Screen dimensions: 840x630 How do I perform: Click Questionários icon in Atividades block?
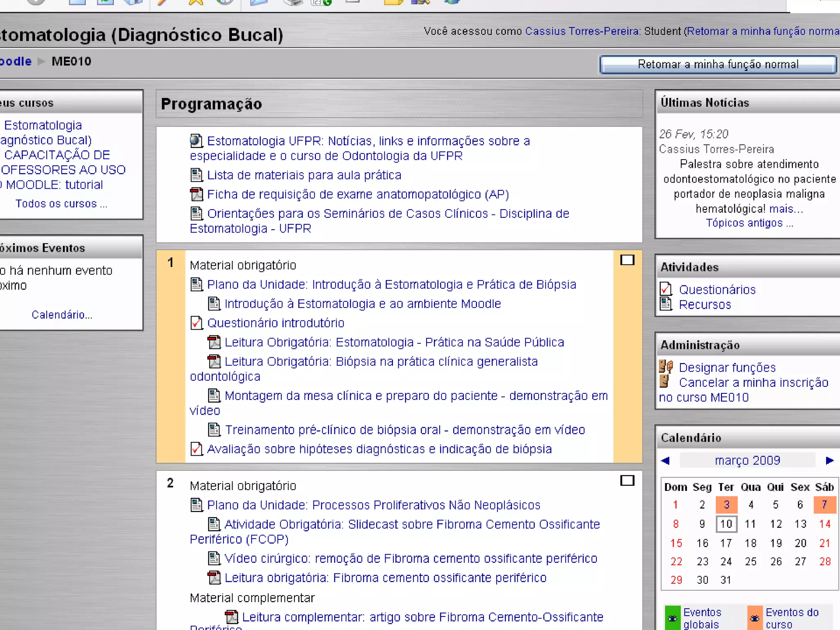[666, 289]
